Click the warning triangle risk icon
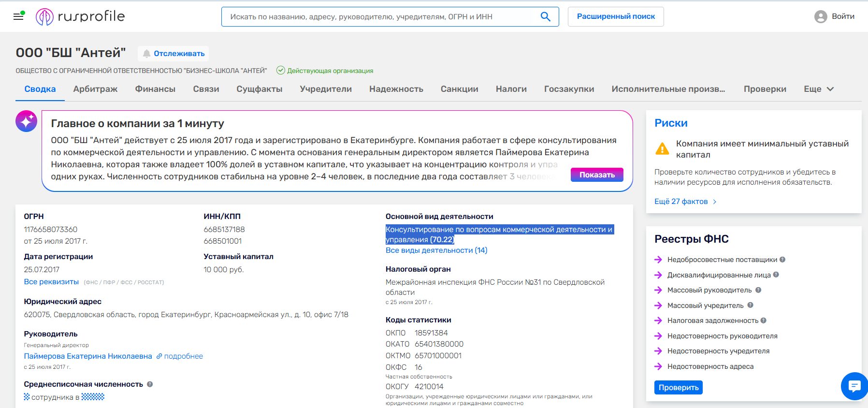Image resolution: width=868 pixels, height=408 pixels. (662, 149)
